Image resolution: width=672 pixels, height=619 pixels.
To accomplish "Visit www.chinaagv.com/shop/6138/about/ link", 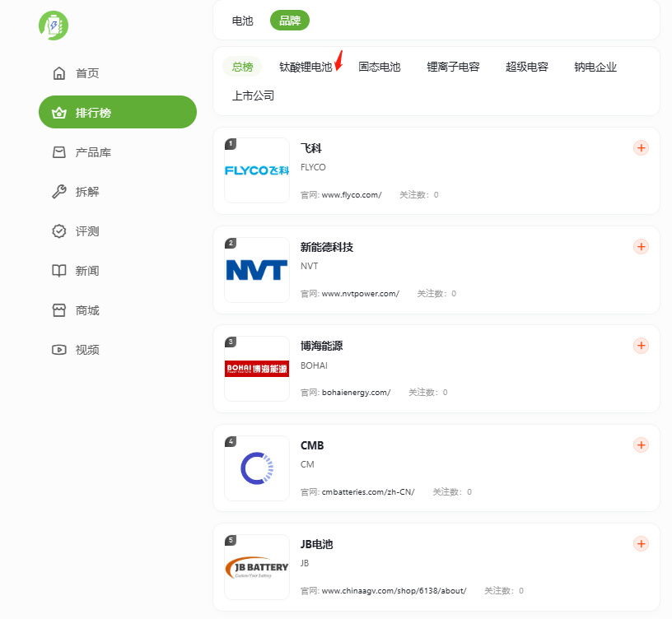I will click(x=394, y=591).
